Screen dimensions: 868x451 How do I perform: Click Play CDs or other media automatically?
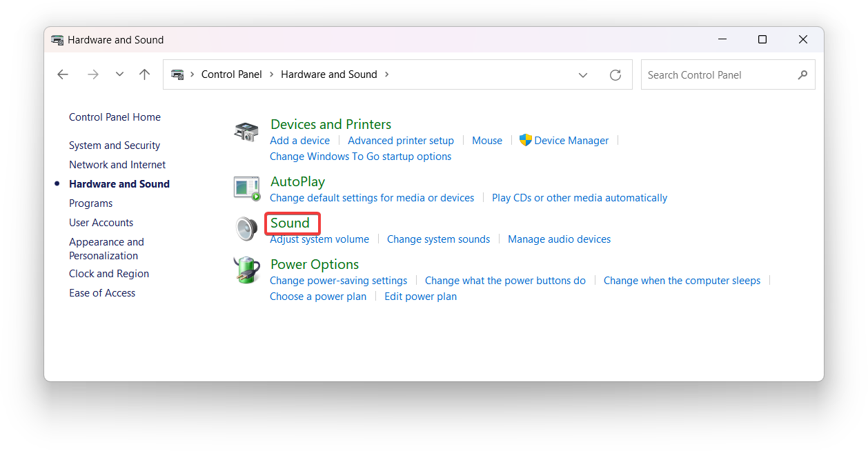580,198
